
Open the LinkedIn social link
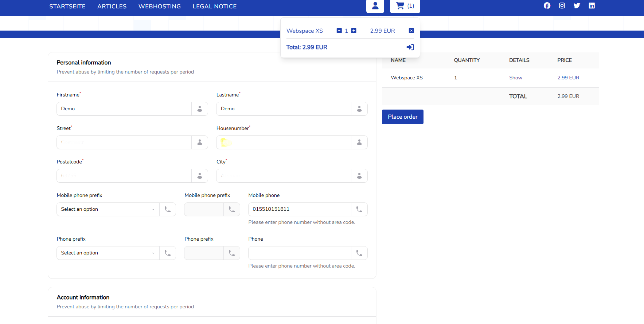tap(592, 5)
